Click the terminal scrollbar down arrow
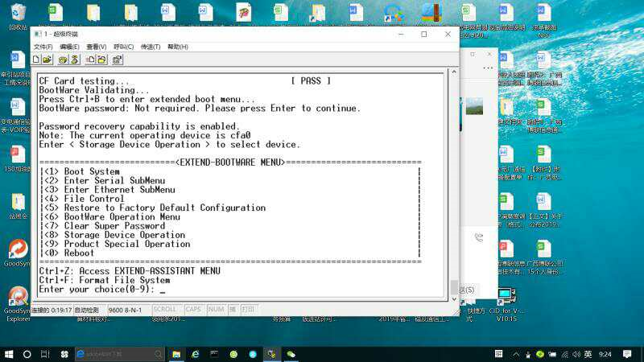This screenshot has width=644, height=362. [454, 298]
